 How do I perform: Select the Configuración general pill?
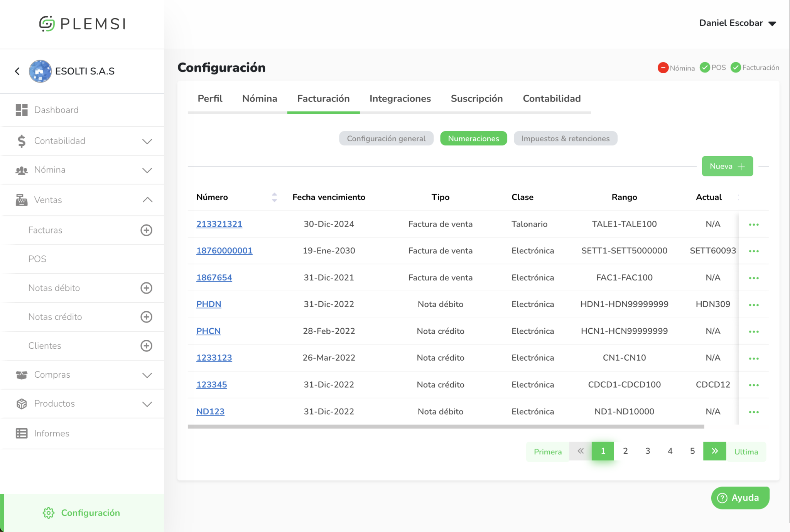point(386,138)
